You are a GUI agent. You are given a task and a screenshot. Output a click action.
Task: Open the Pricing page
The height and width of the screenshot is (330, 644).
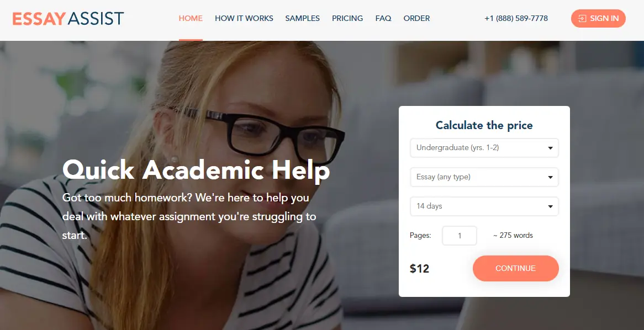pyautogui.click(x=347, y=18)
